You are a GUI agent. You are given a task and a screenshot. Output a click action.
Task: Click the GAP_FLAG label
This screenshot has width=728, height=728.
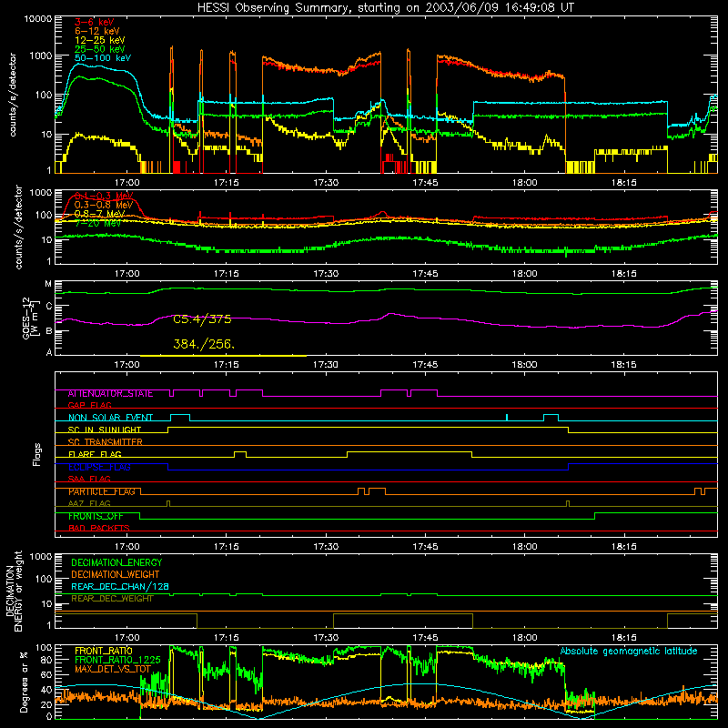[89, 405]
